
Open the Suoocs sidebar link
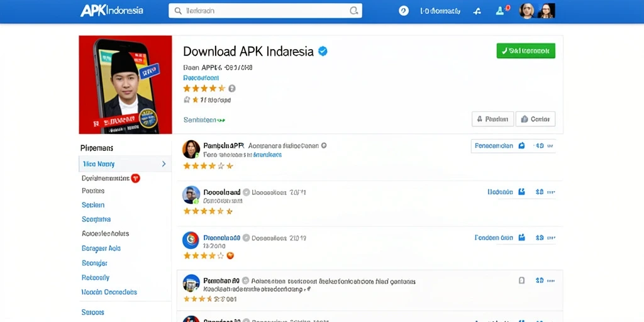(x=93, y=312)
